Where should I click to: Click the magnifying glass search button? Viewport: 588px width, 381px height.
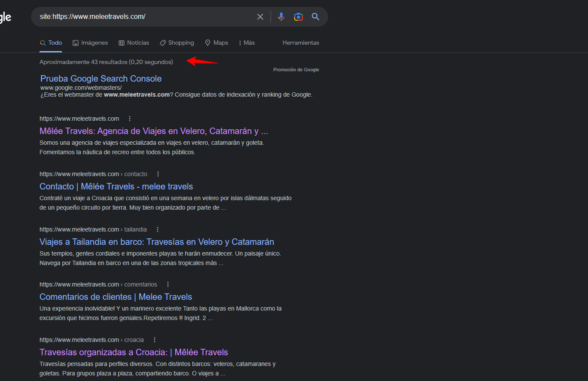316,17
